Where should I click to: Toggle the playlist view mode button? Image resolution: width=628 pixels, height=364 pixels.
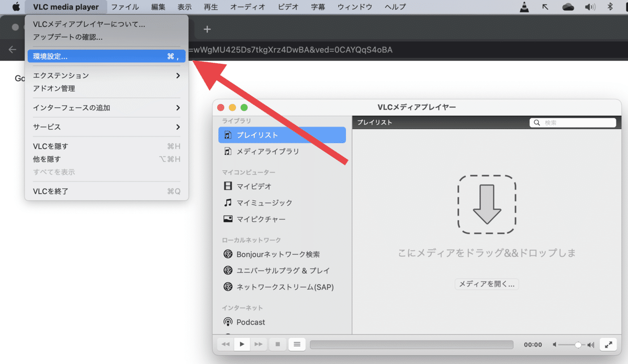point(297,344)
